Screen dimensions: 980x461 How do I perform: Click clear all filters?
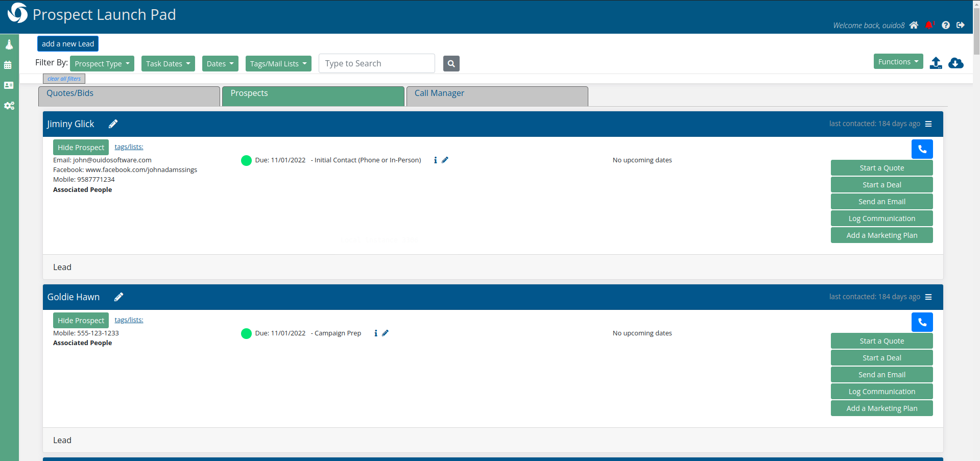click(64, 79)
